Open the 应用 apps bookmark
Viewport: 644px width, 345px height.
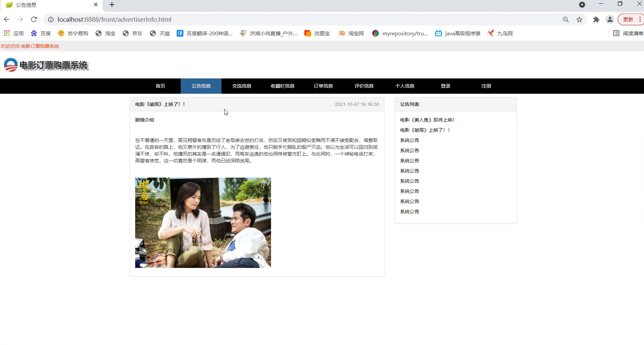pyautogui.click(x=14, y=33)
